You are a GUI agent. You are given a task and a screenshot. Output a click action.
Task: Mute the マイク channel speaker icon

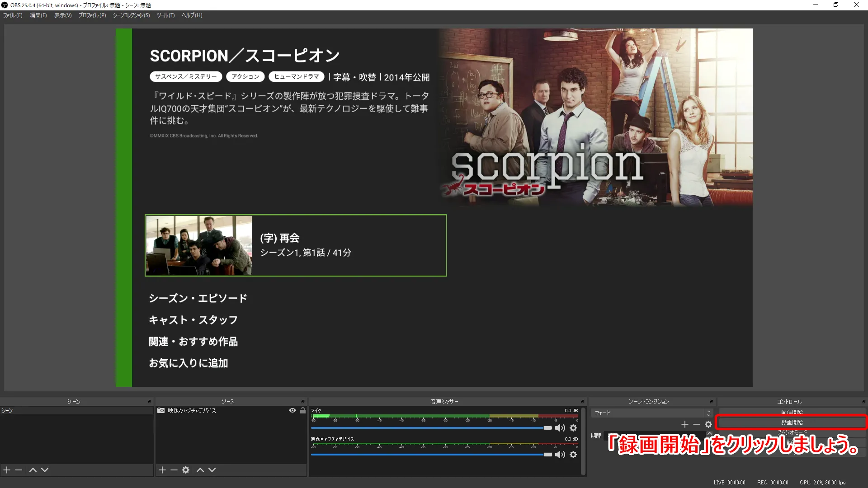coord(560,428)
